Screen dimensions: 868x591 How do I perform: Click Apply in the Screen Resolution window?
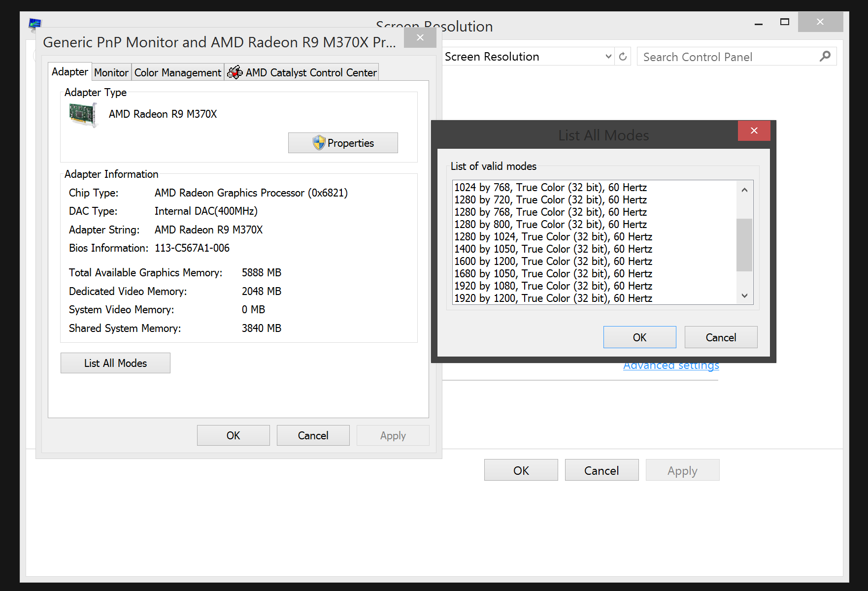point(683,470)
